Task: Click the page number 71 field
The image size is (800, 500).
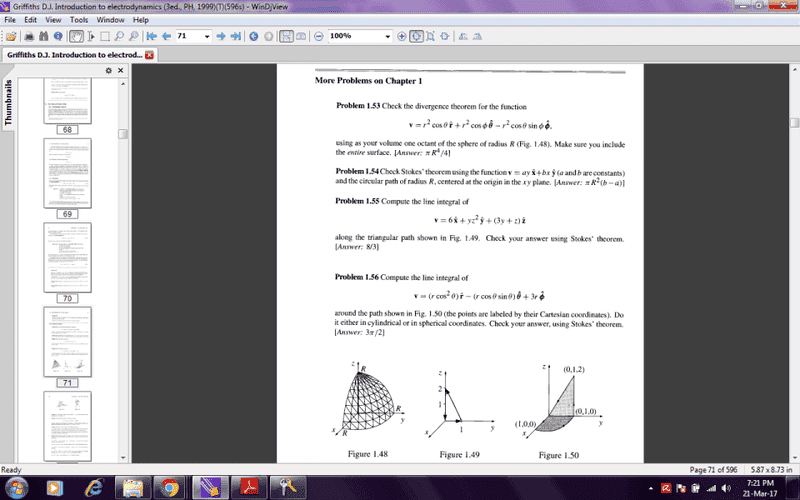Action: tap(189, 36)
